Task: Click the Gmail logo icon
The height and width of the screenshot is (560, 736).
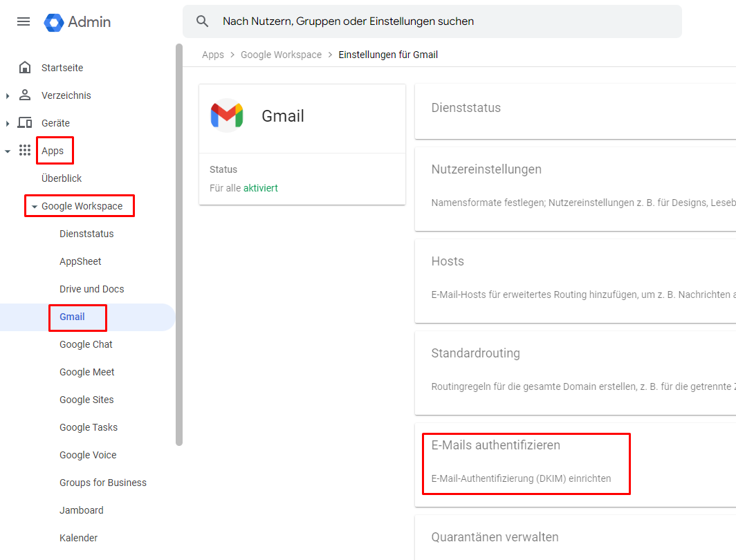Action: point(227,115)
